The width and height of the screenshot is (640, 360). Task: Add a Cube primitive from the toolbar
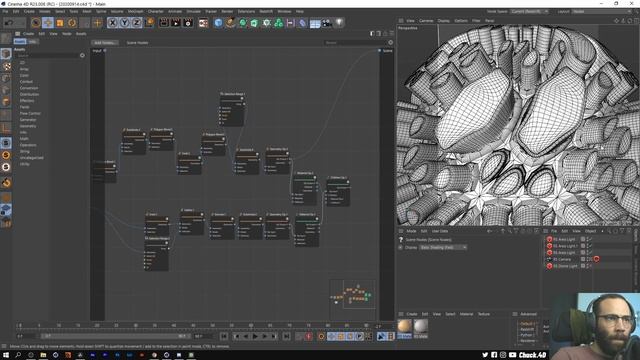coord(218,23)
